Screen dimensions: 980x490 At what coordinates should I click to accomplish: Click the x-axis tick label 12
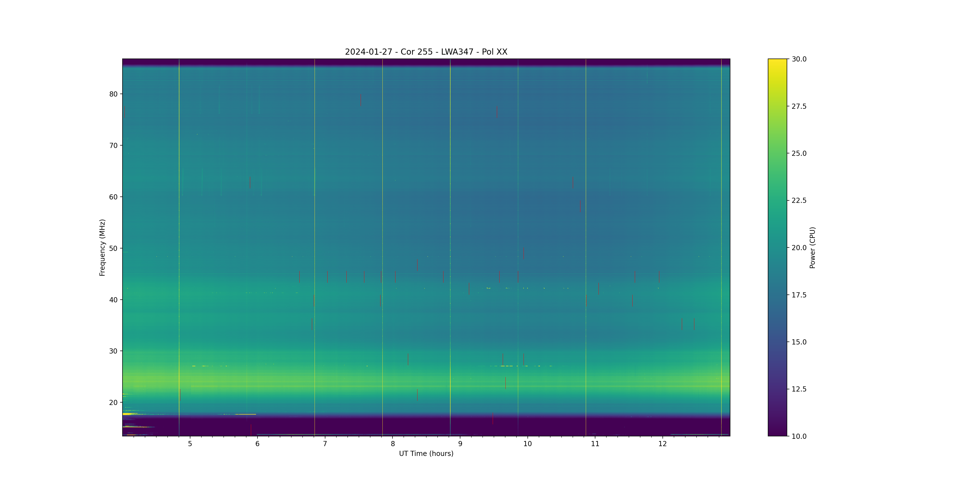pyautogui.click(x=663, y=444)
